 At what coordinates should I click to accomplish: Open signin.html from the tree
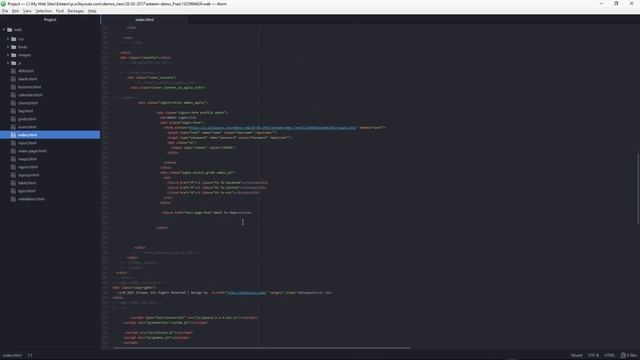point(28,167)
